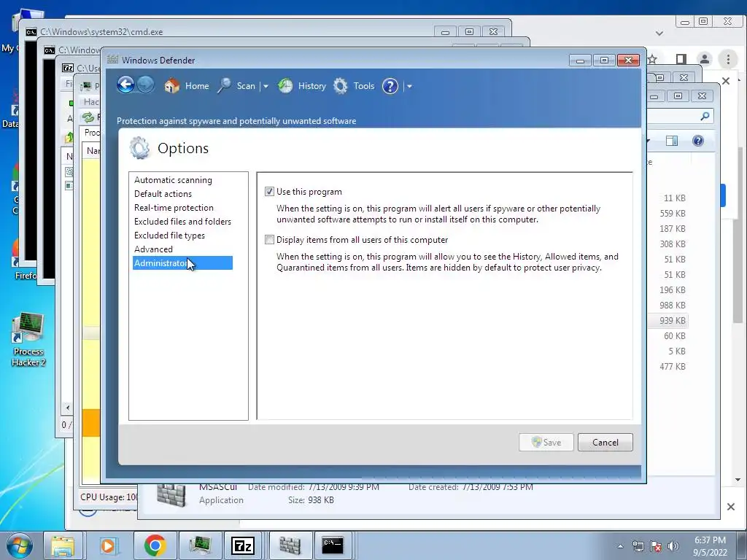Select the file row showing 559 KB
Viewport: 747px width, 560px height.
point(672,214)
